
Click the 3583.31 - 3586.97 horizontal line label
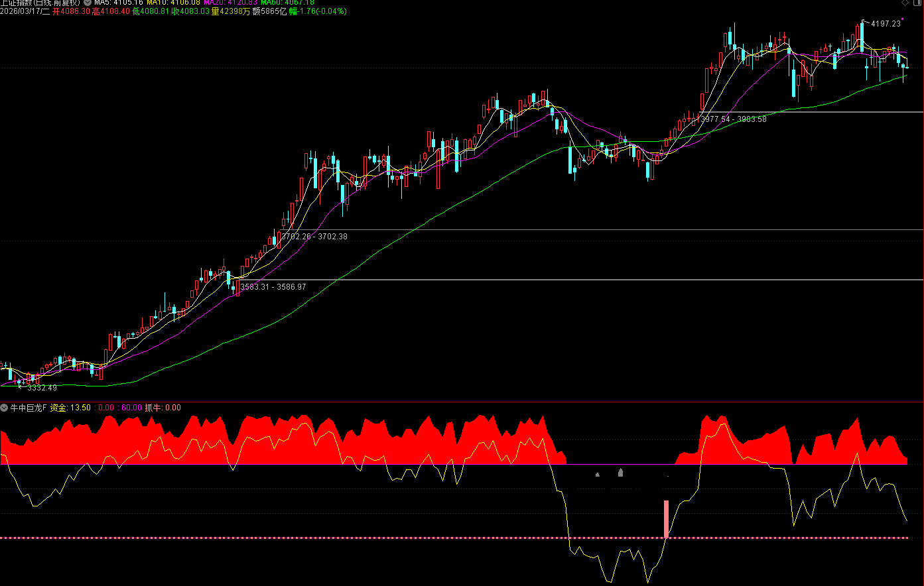273,287
